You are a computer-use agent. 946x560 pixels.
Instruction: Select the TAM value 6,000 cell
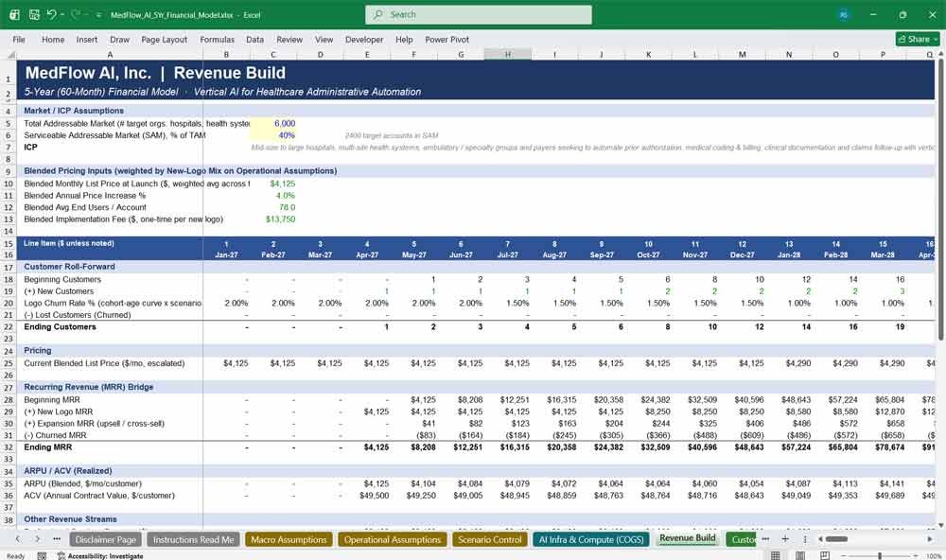click(x=273, y=124)
